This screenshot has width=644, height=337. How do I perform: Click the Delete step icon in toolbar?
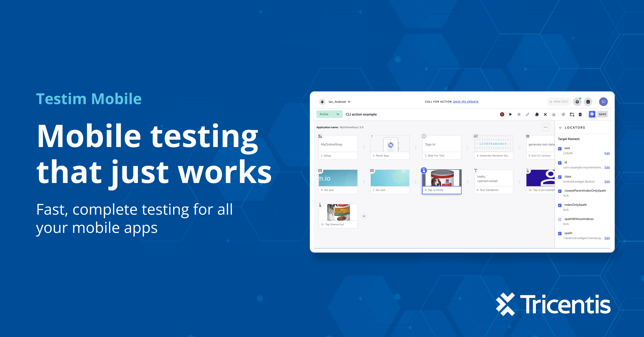point(580,114)
